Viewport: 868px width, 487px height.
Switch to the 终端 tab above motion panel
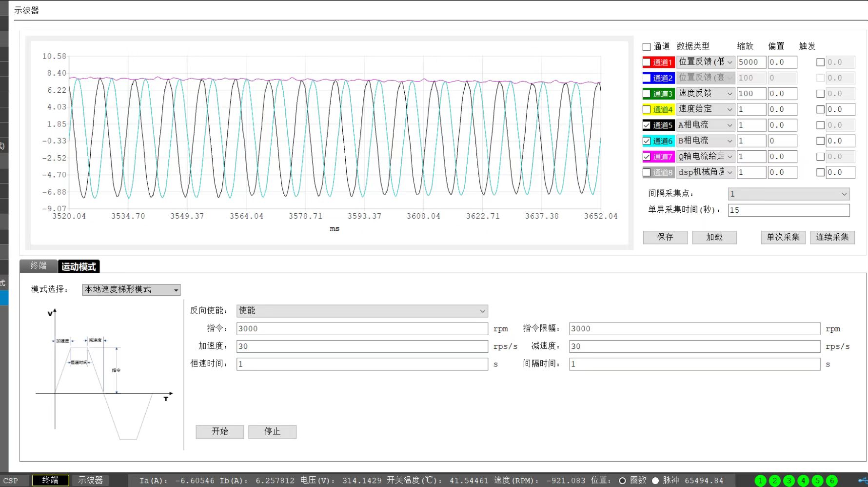click(x=39, y=266)
